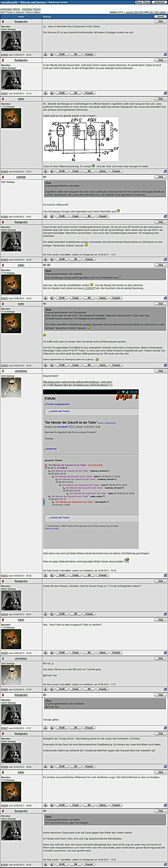Click the Email button in voltwide's post #3889
Screen dimensions: 168x868
point(75,216)
